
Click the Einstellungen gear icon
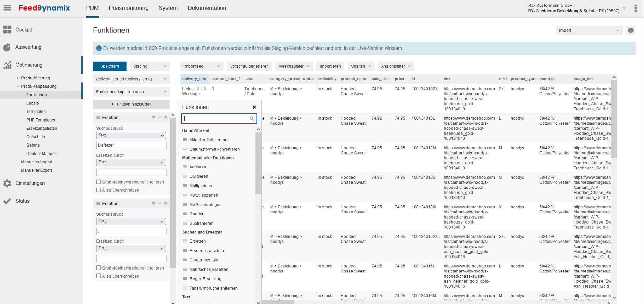click(7, 183)
